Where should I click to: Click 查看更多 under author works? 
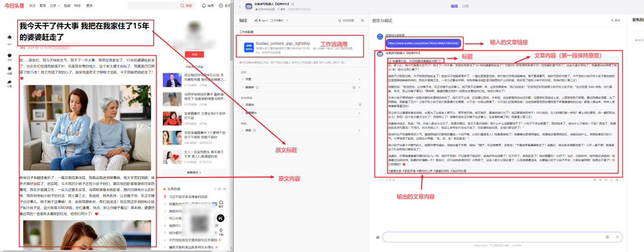click(x=194, y=172)
